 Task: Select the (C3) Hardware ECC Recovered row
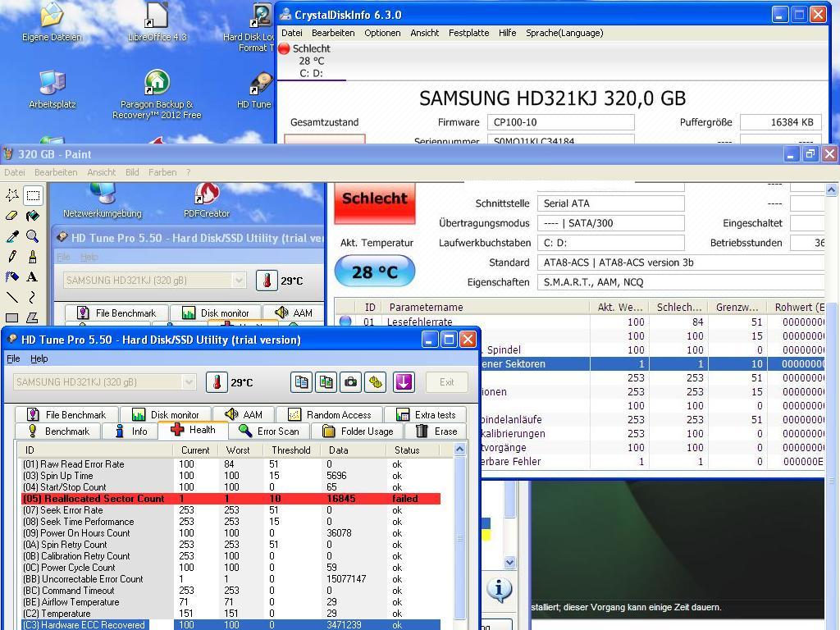(x=231, y=624)
